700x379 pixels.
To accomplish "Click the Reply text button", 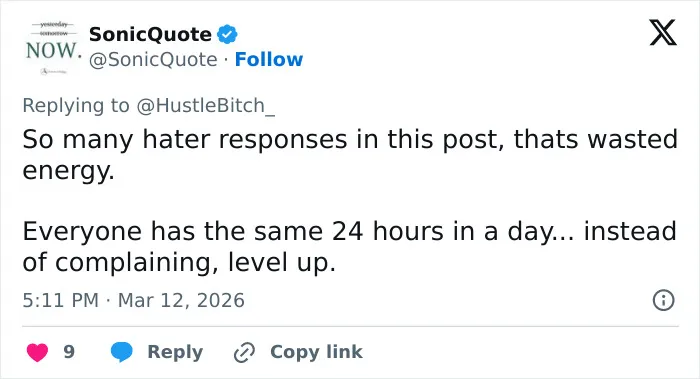I will [175, 352].
